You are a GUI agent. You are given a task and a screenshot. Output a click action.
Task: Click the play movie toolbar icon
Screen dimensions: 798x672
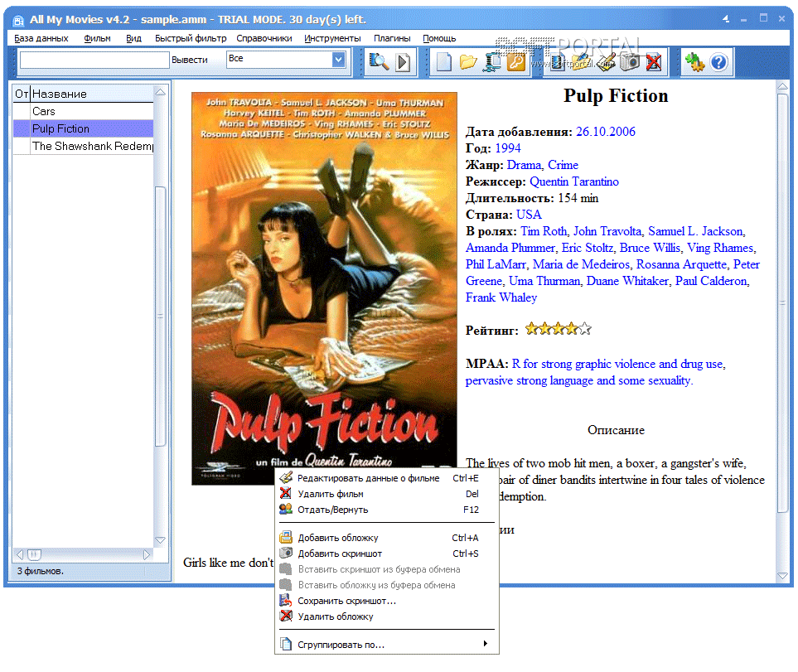point(403,63)
